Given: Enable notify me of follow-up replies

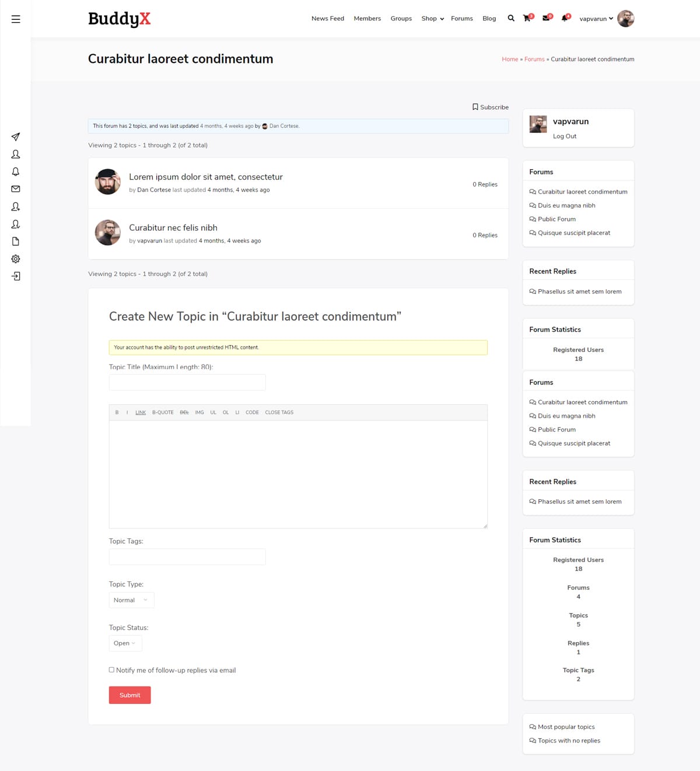Looking at the screenshot, I should (111, 670).
